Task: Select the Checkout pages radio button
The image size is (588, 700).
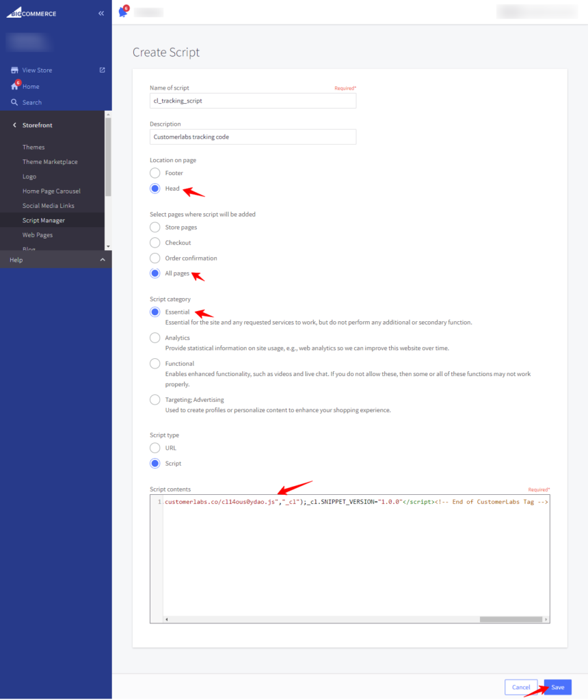Action: click(x=155, y=243)
